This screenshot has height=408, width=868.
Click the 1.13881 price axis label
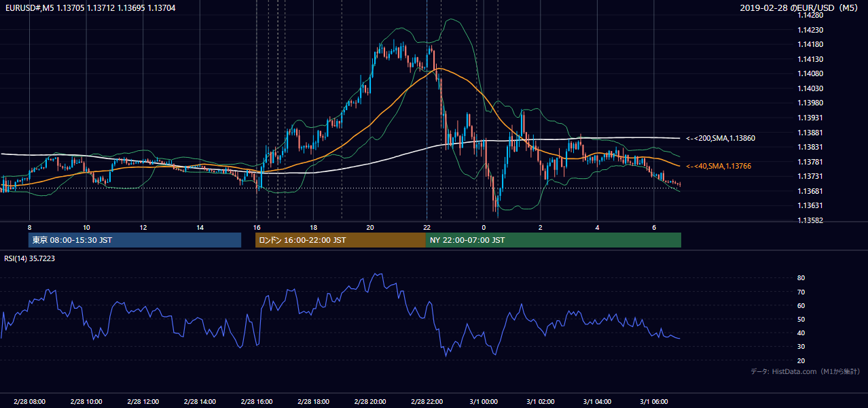click(810, 132)
